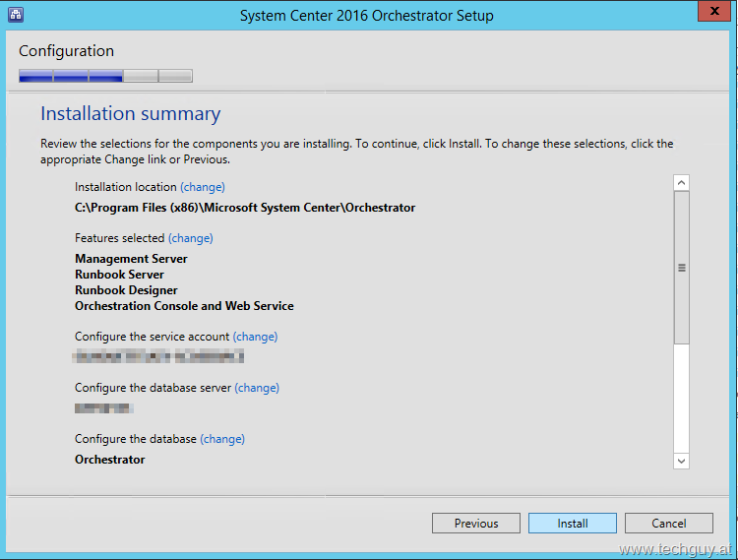Click change beside Configure the database server
This screenshot has height=560, width=738.
257,388
